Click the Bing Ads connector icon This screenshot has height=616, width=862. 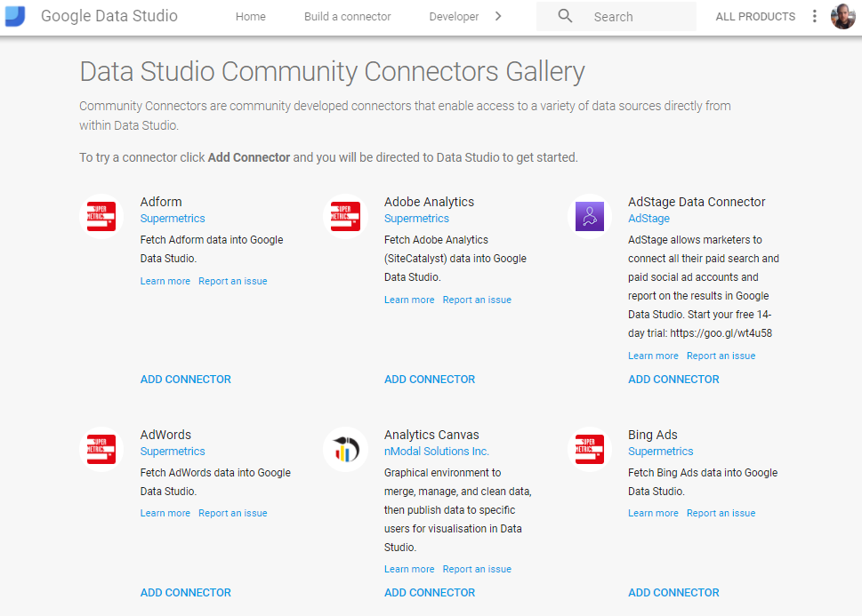[x=589, y=449]
